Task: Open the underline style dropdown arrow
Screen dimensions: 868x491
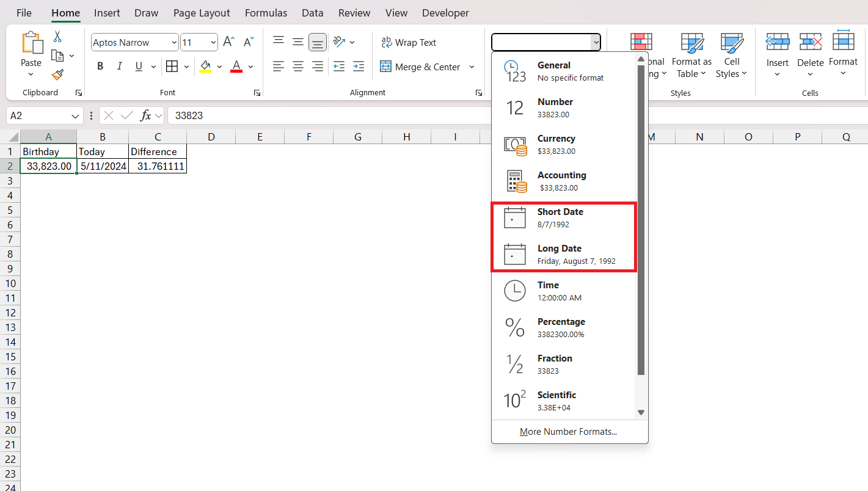Action: pyautogui.click(x=153, y=67)
